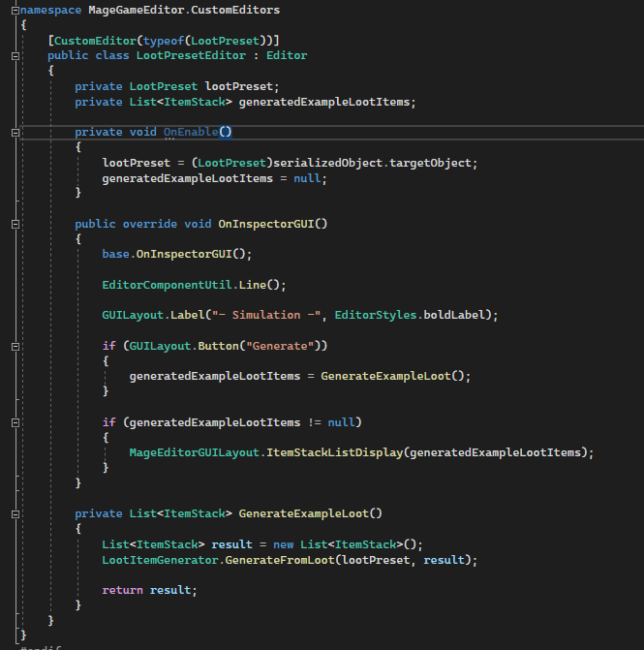The height and width of the screenshot is (650, 644).
Task: Collapse the generatedExampleLootItems null-check block
Action: pyautogui.click(x=15, y=422)
